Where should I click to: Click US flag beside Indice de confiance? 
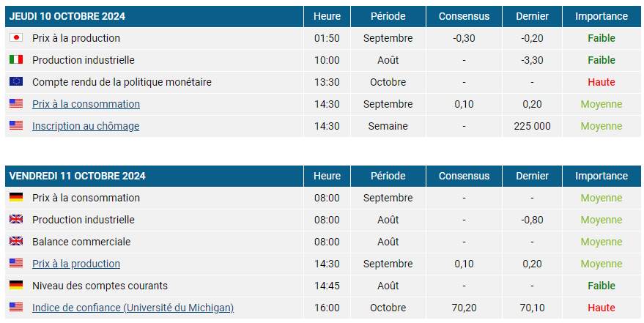point(16,307)
